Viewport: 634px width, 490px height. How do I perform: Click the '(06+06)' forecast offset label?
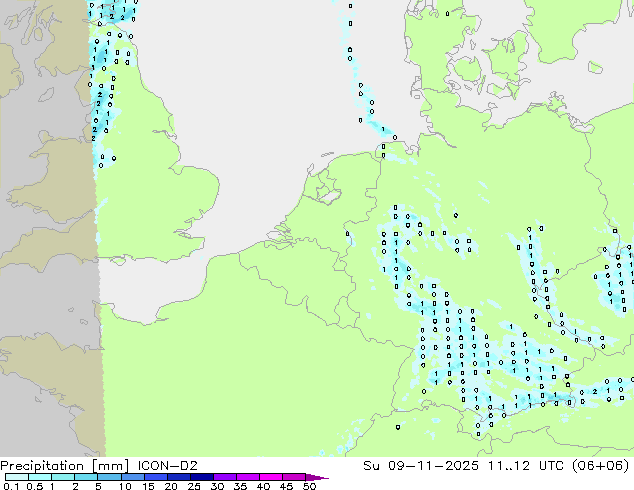(600, 466)
